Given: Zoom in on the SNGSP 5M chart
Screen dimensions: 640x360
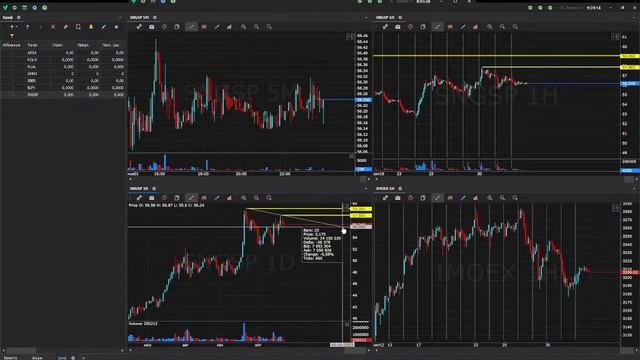Looking at the screenshot, I should [244, 27].
